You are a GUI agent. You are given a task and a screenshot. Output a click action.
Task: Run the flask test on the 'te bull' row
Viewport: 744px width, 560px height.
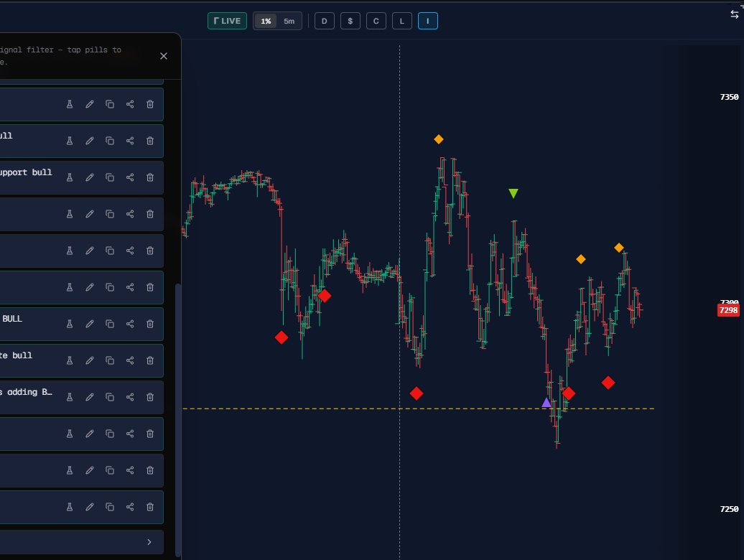(x=69, y=360)
